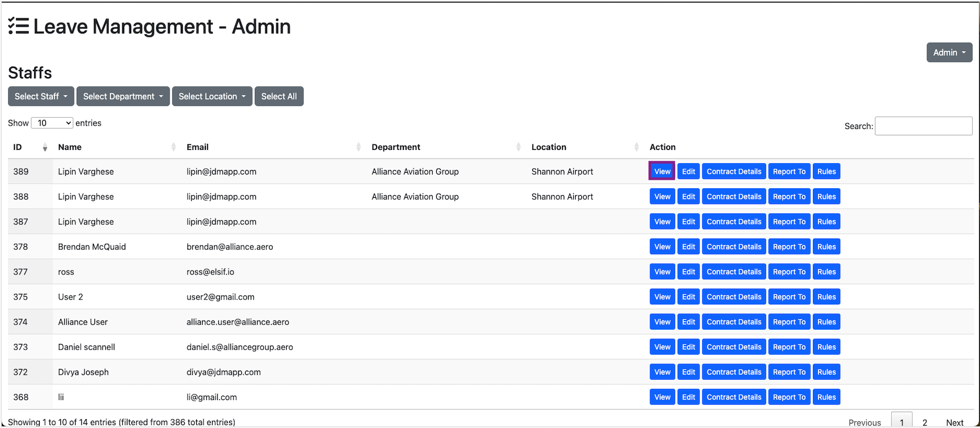Click the checklist logo icon beside the title
The image size is (980, 428).
pyautogui.click(x=19, y=26)
